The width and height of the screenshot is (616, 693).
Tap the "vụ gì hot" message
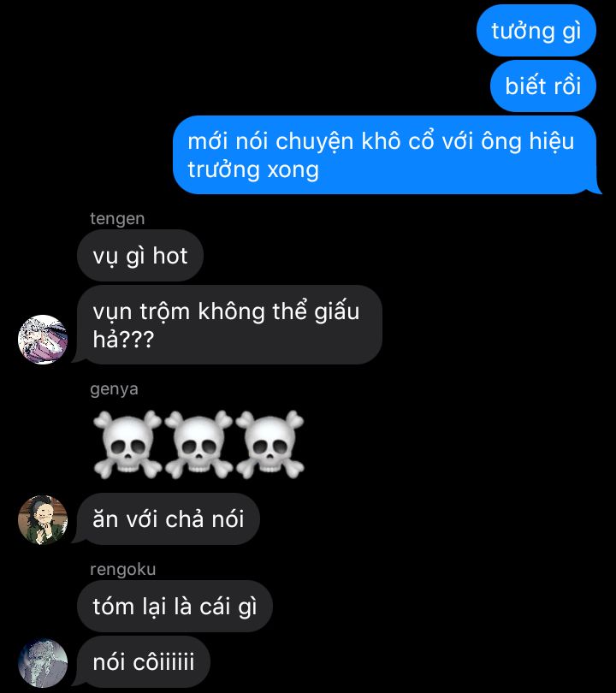140,256
